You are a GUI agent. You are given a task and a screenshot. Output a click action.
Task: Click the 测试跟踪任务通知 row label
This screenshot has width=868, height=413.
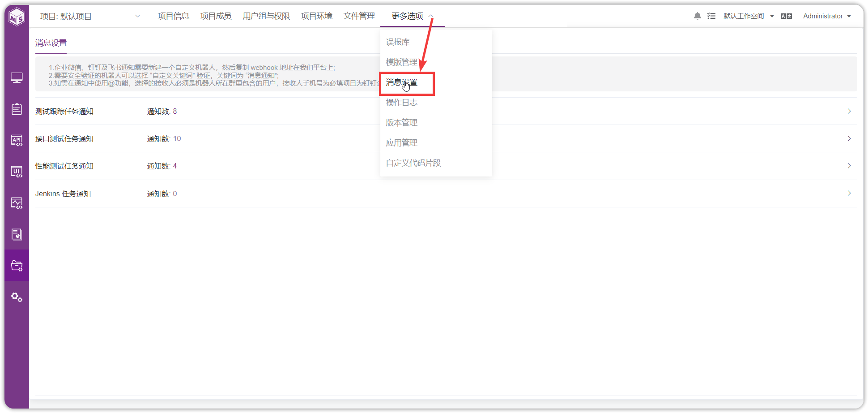click(64, 112)
